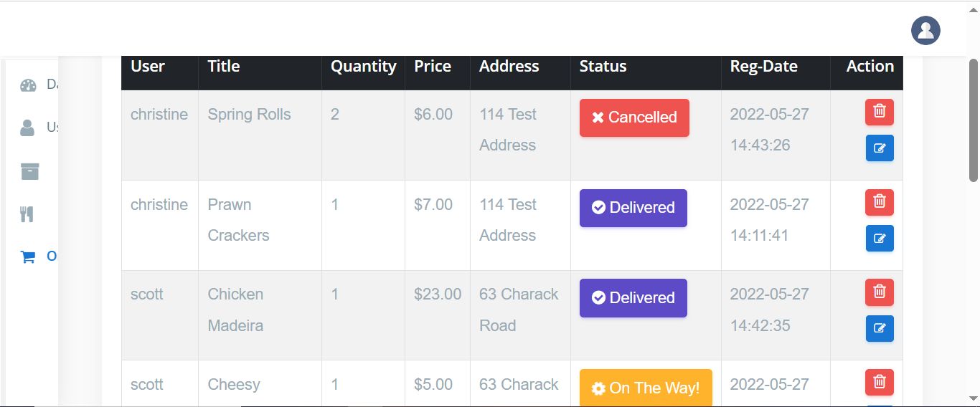Delete christine's Spring Rolls order
This screenshot has height=407, width=980.
click(880, 112)
